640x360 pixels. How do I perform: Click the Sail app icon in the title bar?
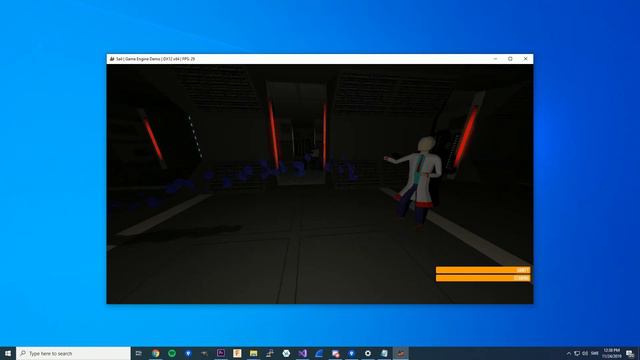click(111, 59)
